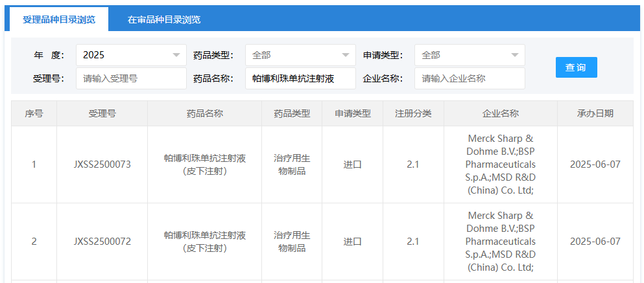Select first row's company name cell
Screen dimensions: 644x283
tap(500, 164)
